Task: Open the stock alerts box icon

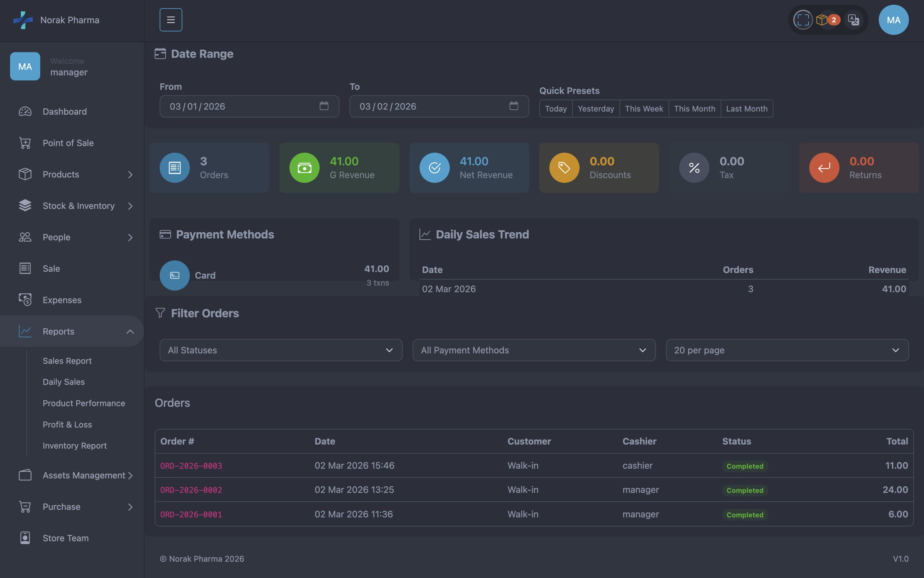Action: (822, 20)
